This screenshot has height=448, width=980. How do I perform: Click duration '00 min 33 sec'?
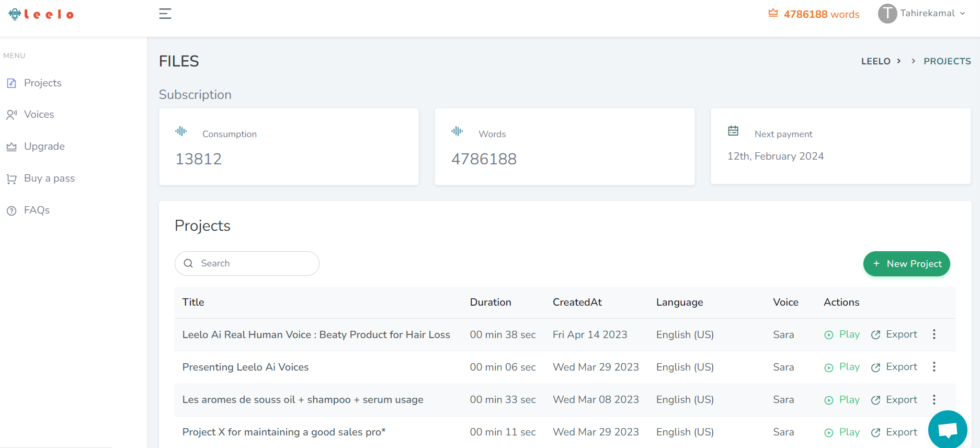[x=503, y=400]
